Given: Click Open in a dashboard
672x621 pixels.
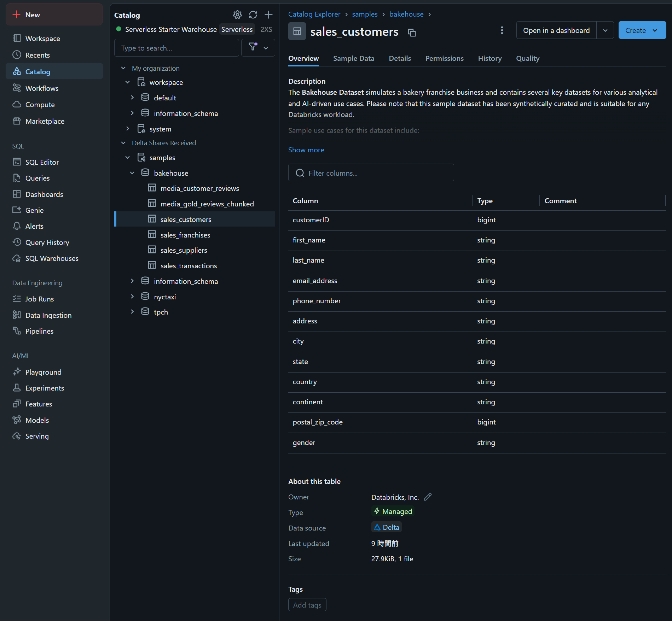Looking at the screenshot, I should pos(556,30).
